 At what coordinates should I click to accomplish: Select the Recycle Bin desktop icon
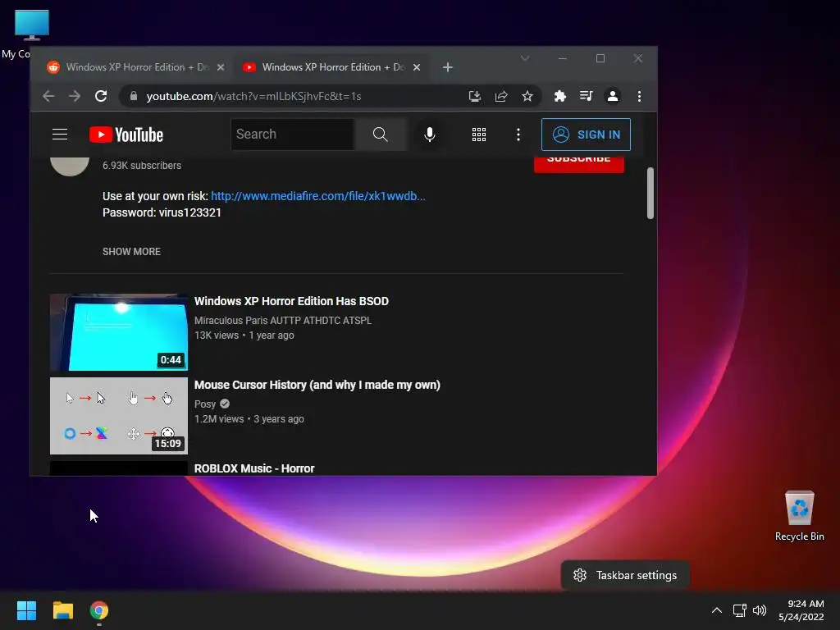799,516
